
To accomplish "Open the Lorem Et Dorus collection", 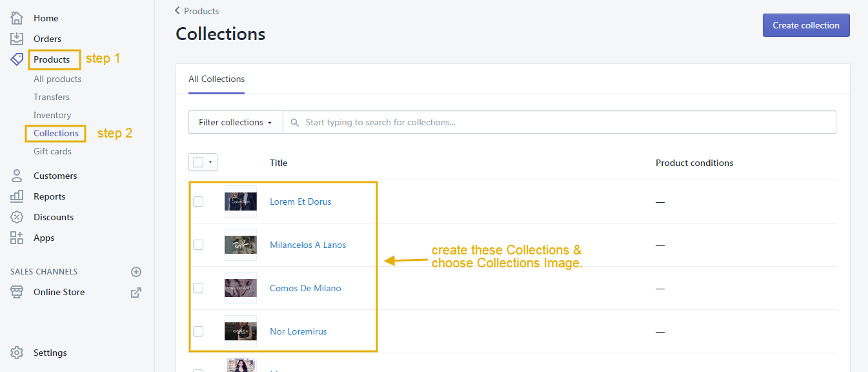I will click(x=301, y=201).
